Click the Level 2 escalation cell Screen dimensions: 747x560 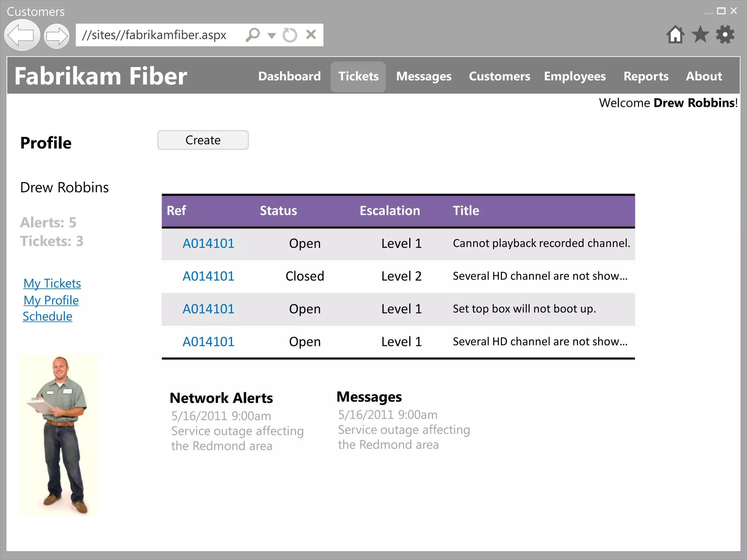402,276
